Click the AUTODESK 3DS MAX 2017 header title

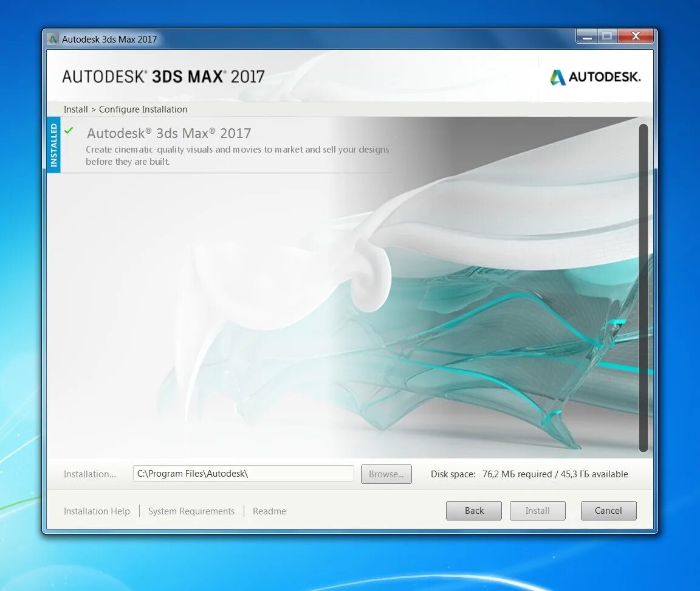pos(163,77)
